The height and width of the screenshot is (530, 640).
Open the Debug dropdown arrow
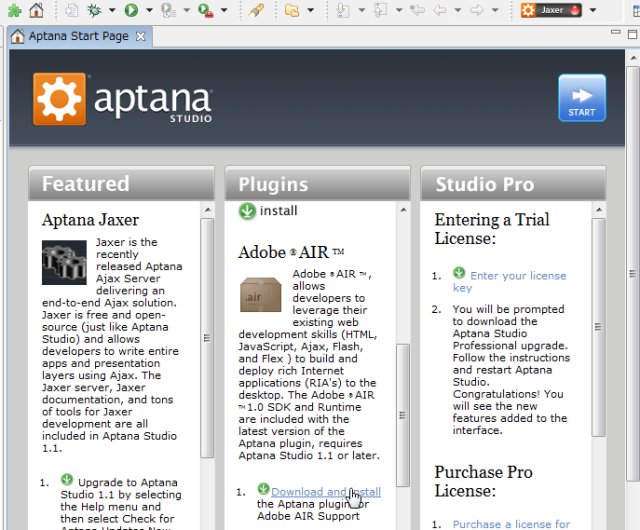[112, 10]
